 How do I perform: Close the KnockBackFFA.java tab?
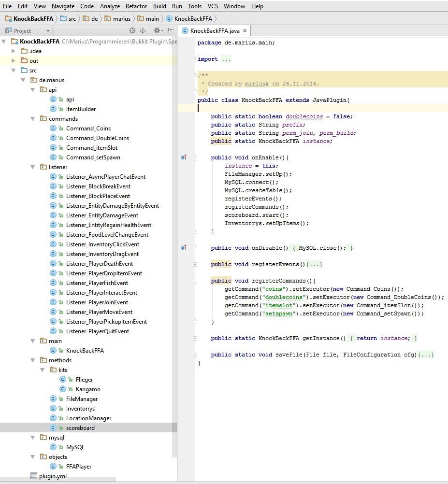(x=245, y=30)
